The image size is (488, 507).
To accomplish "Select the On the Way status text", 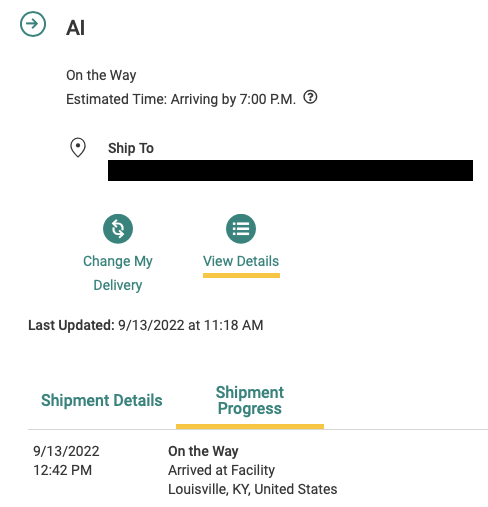I will [x=101, y=75].
